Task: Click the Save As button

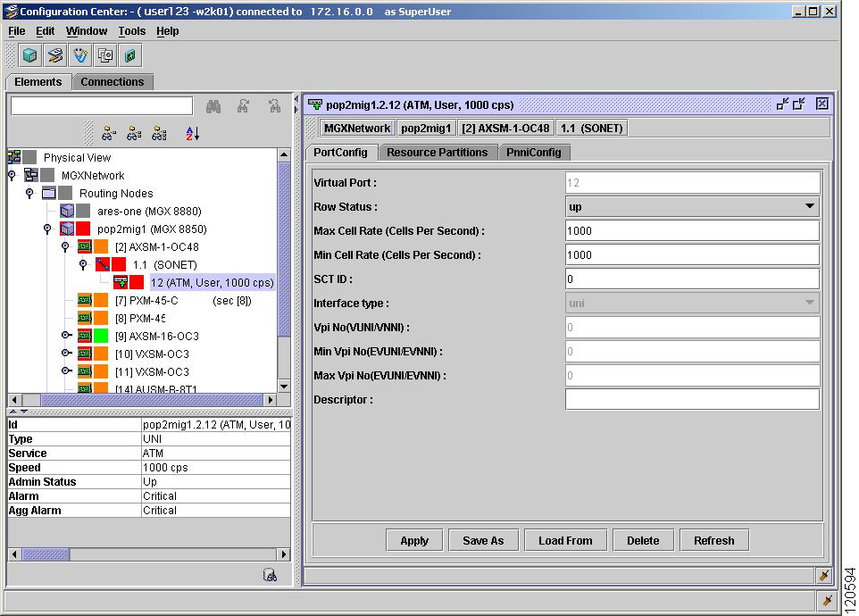Action: pyautogui.click(x=483, y=540)
